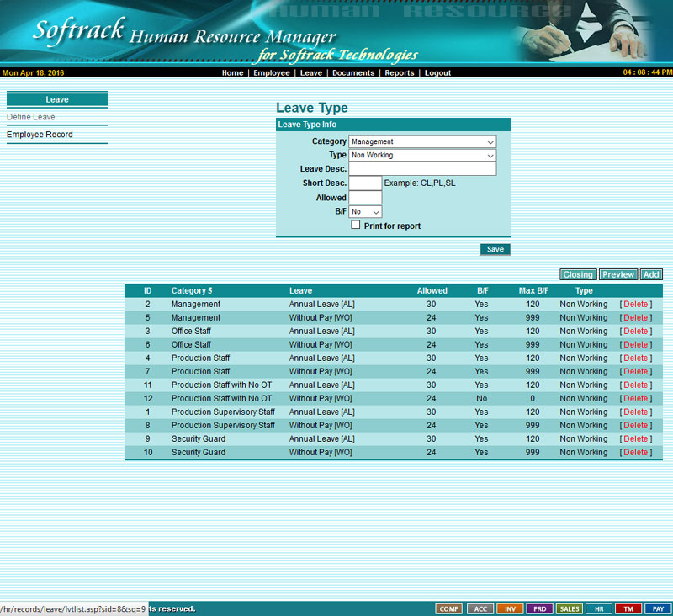Click into the Leave Desc. field
Screen dimensions: 673x616
tap(422, 169)
